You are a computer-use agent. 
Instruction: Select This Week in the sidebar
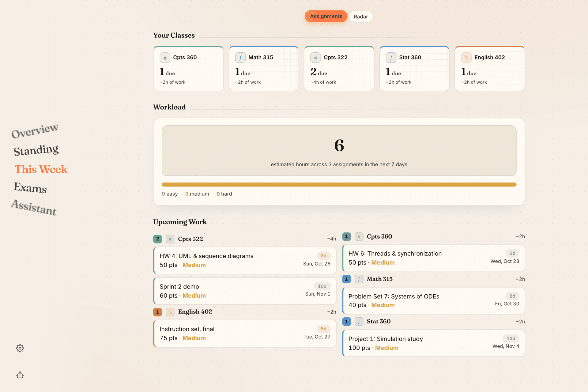click(41, 169)
